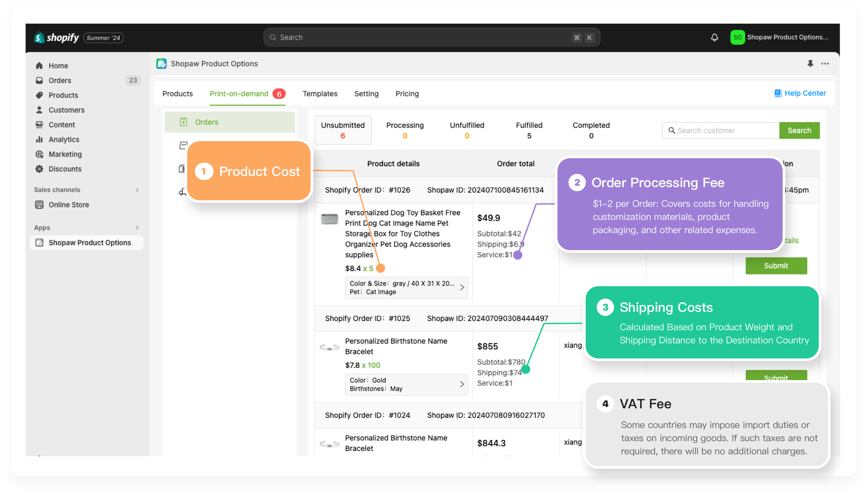
Task: Click the Help Center book icon
Action: tap(778, 93)
